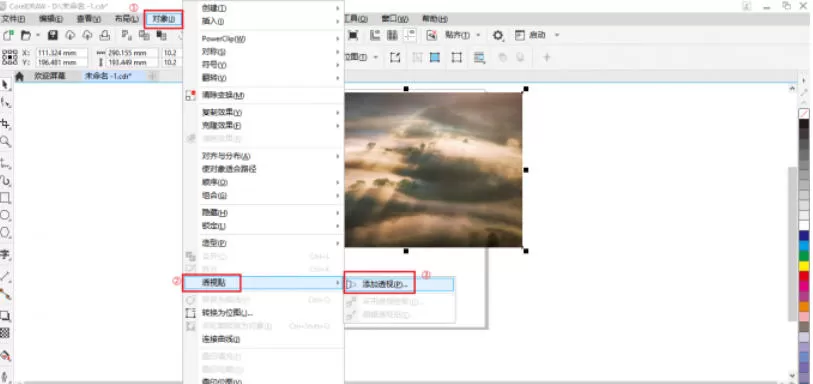Pick the yellow palette swatch
The image size is (813, 384).
(804, 266)
